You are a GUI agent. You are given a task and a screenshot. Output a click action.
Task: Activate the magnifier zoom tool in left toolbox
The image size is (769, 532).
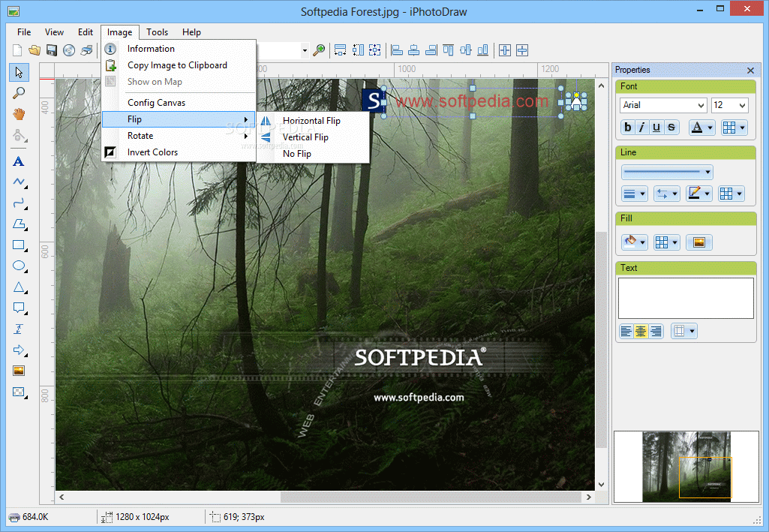[x=19, y=93]
